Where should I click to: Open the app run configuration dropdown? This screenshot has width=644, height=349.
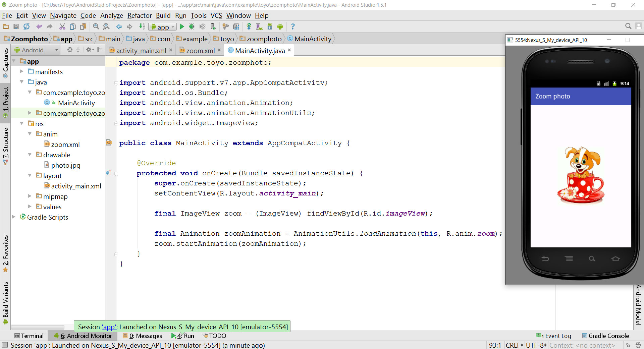pos(163,27)
